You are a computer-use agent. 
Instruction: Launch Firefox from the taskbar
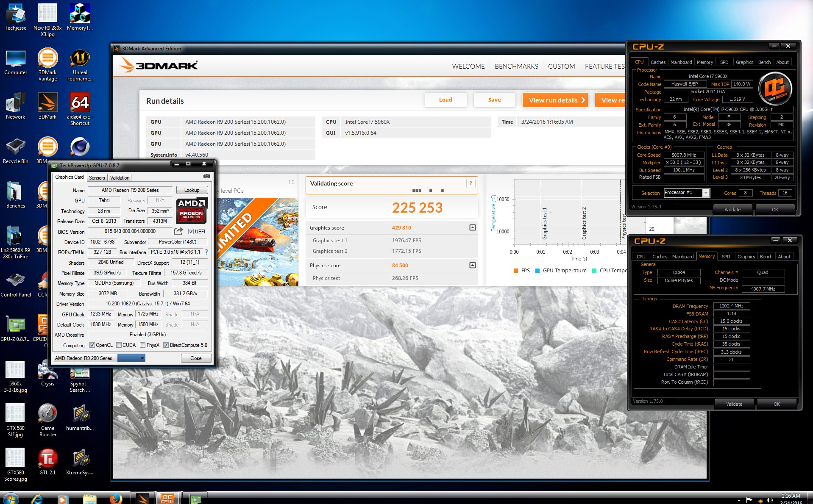pos(116,499)
